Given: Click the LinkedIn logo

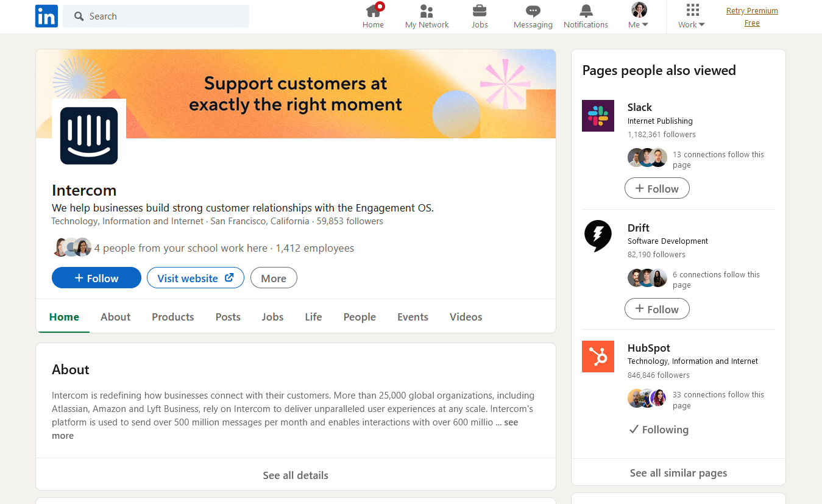Looking at the screenshot, I should [x=46, y=16].
